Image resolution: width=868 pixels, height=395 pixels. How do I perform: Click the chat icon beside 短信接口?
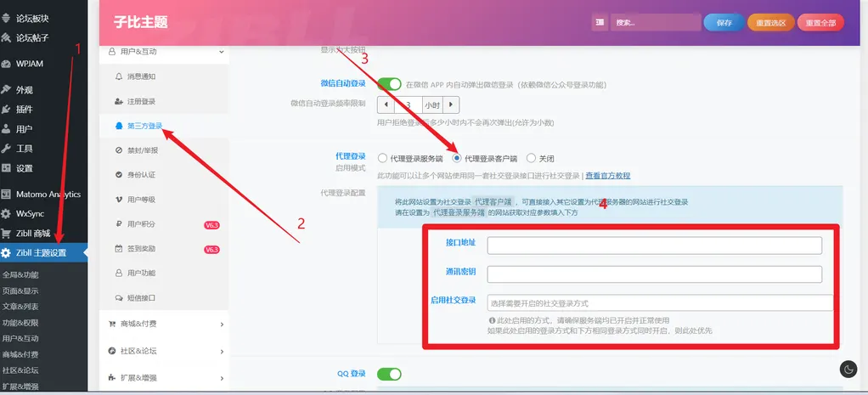click(118, 297)
